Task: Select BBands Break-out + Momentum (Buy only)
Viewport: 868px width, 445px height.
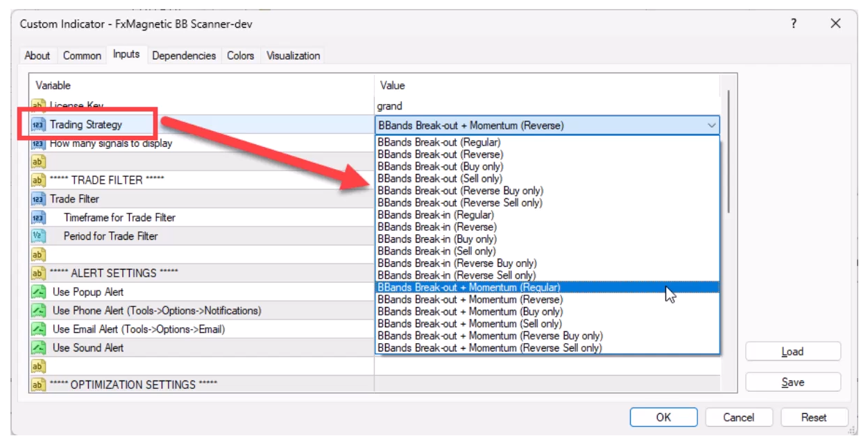Action: (547, 312)
